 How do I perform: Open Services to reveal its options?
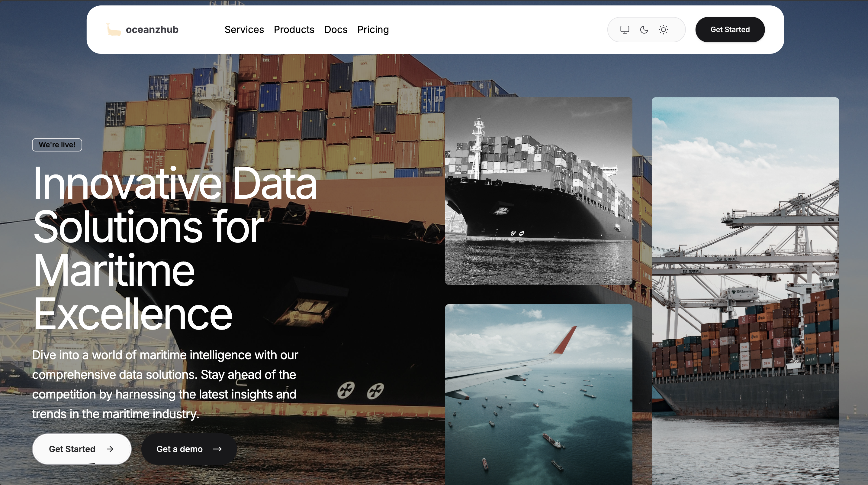(244, 29)
